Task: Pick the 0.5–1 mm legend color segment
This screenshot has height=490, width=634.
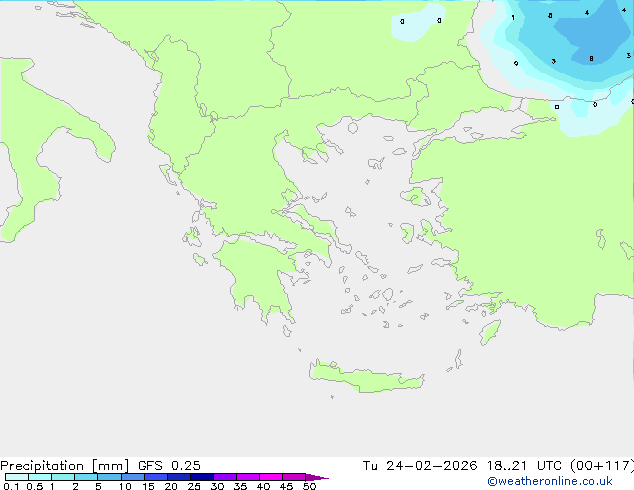Action: 40,477
